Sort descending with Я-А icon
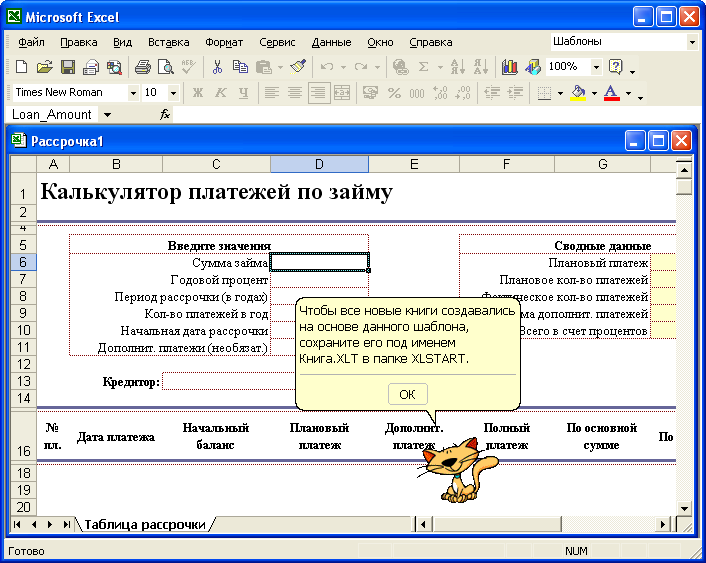 (481, 67)
